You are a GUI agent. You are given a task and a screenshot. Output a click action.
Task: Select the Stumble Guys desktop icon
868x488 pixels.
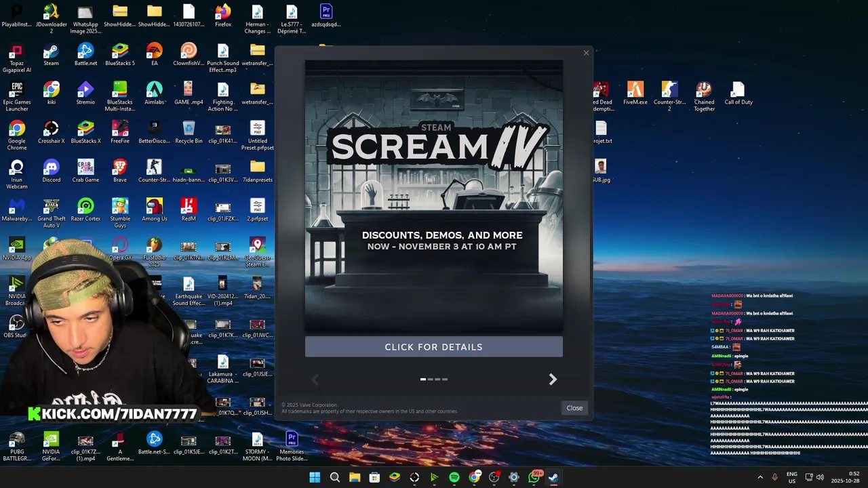(x=120, y=213)
